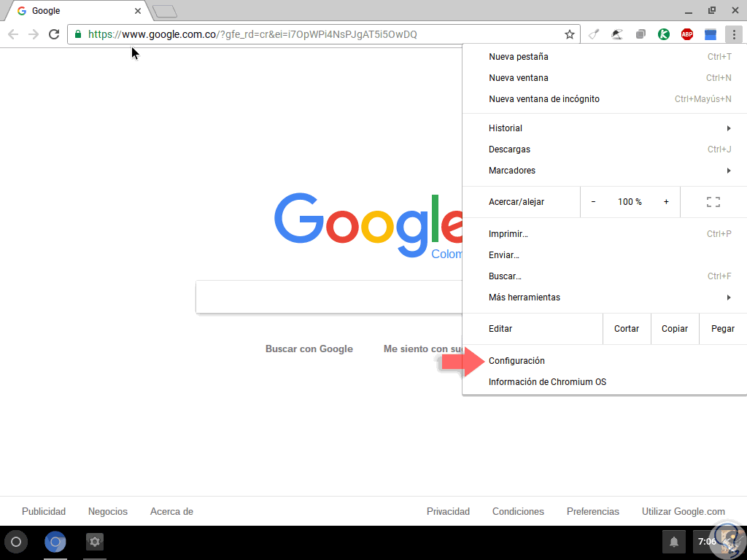Open the Privacidad footer link
This screenshot has width=747, height=560.
tap(448, 511)
